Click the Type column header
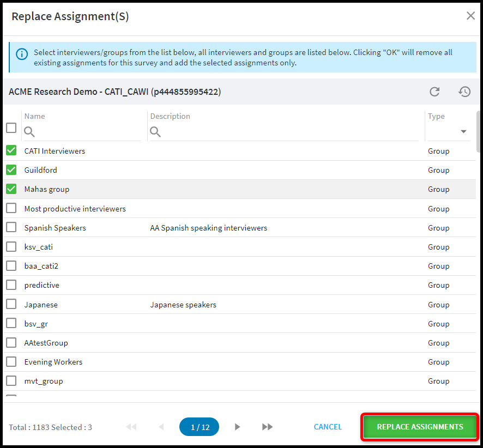 tap(436, 116)
